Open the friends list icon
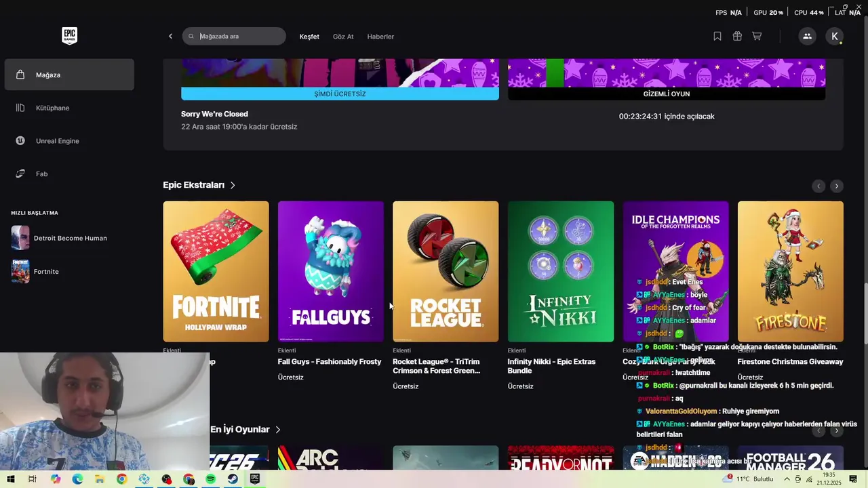The height and width of the screenshot is (488, 868). (x=807, y=37)
